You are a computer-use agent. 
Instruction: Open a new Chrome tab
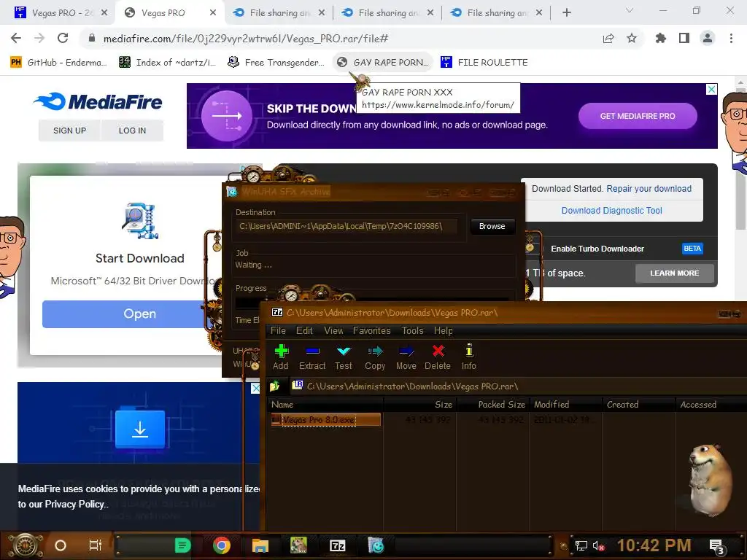pyautogui.click(x=566, y=13)
